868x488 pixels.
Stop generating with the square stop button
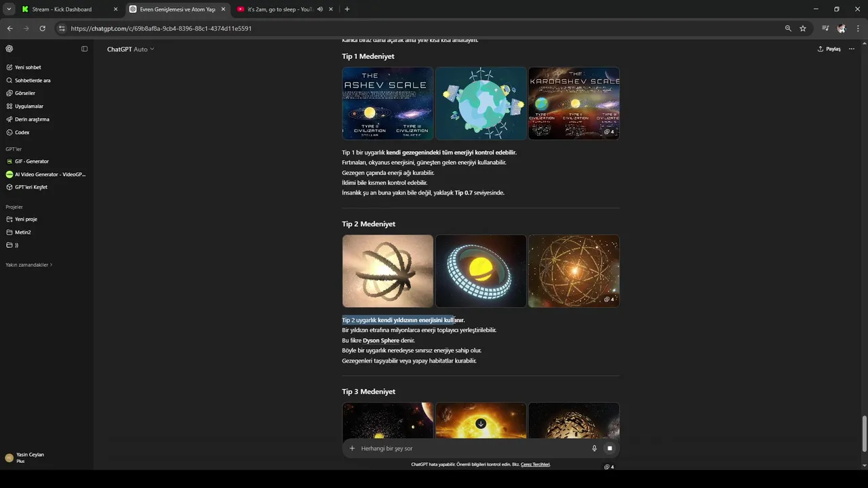click(x=610, y=448)
